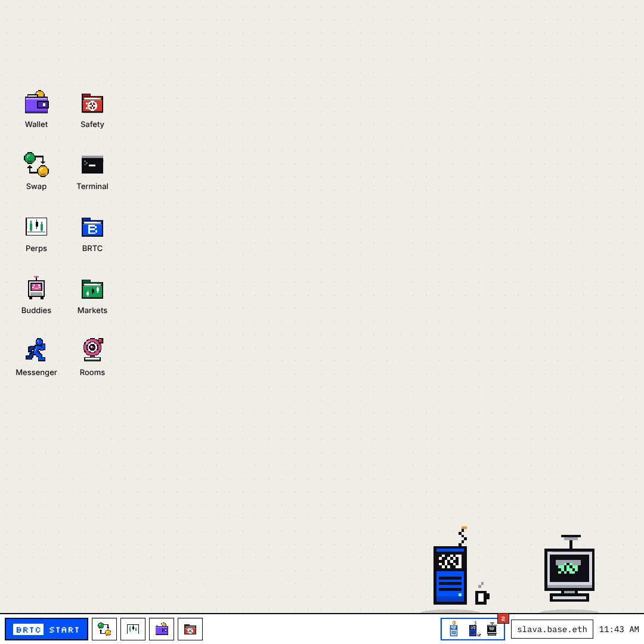The height and width of the screenshot is (644, 644).
Task: Click the 11:43 AM clock
Action: coord(619,629)
